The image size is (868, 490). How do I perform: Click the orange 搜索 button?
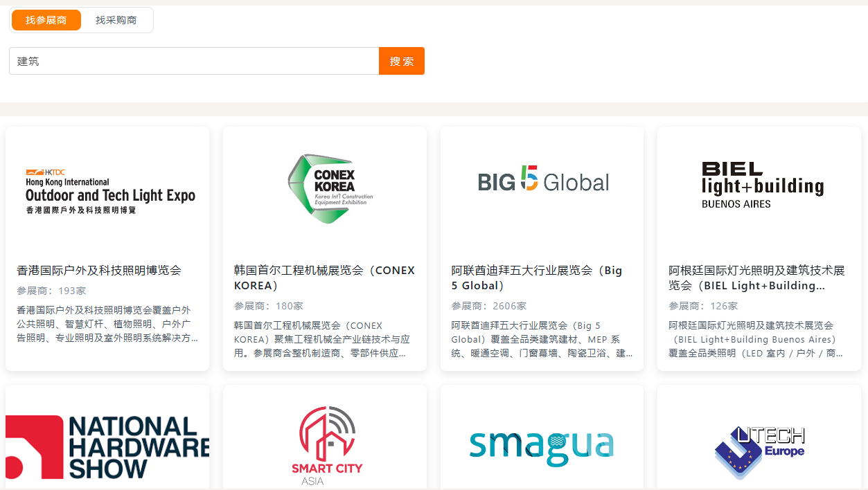[x=402, y=61]
